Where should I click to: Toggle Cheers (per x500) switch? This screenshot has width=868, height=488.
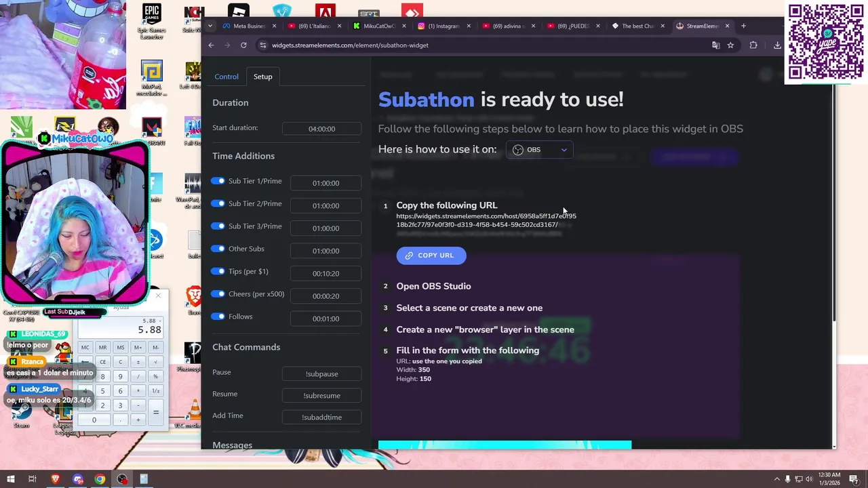[218, 294]
